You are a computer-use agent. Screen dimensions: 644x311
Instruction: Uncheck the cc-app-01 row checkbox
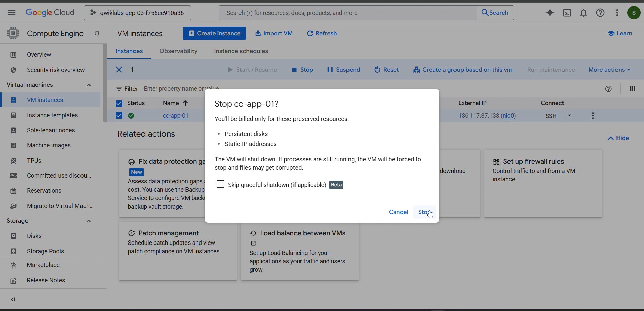click(x=119, y=115)
